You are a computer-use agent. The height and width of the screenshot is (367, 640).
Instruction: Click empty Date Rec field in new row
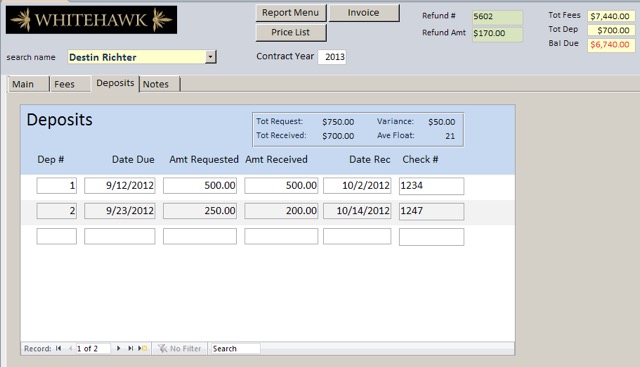357,236
